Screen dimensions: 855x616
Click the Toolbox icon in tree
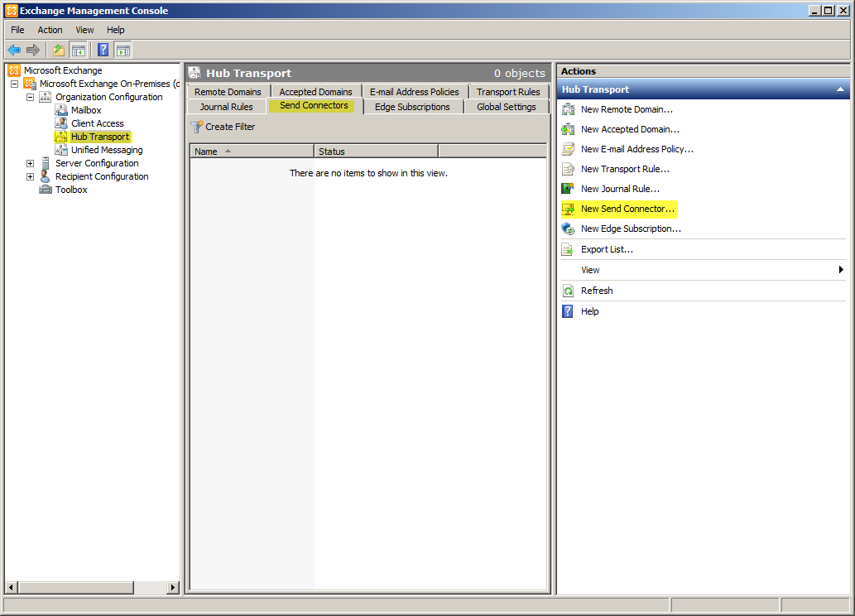click(x=46, y=190)
